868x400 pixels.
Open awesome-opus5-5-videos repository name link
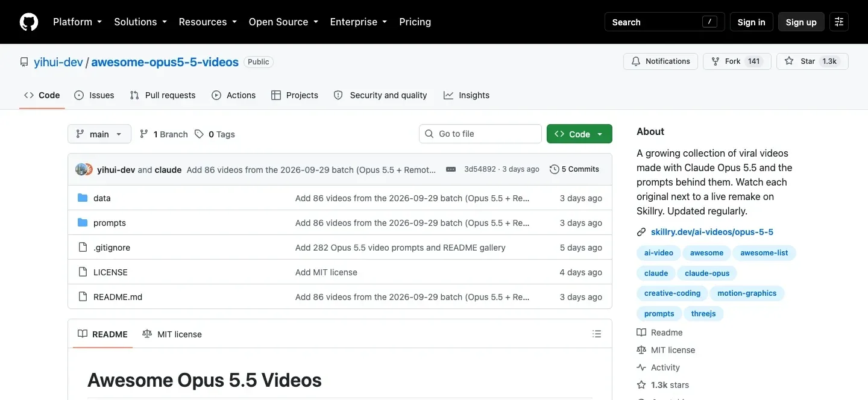point(165,62)
